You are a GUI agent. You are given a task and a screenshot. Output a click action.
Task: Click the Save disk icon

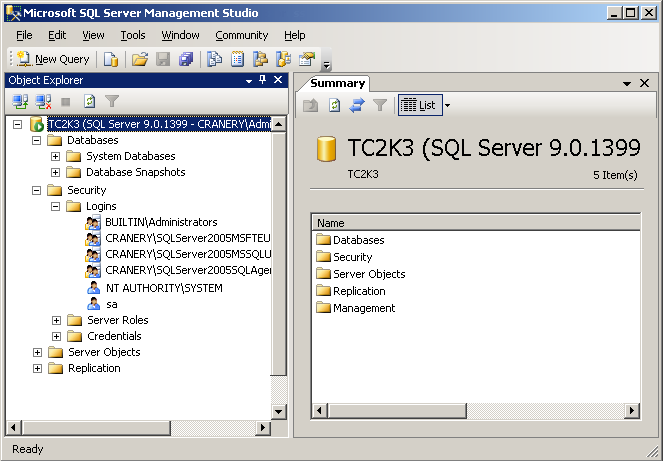[x=163, y=59]
